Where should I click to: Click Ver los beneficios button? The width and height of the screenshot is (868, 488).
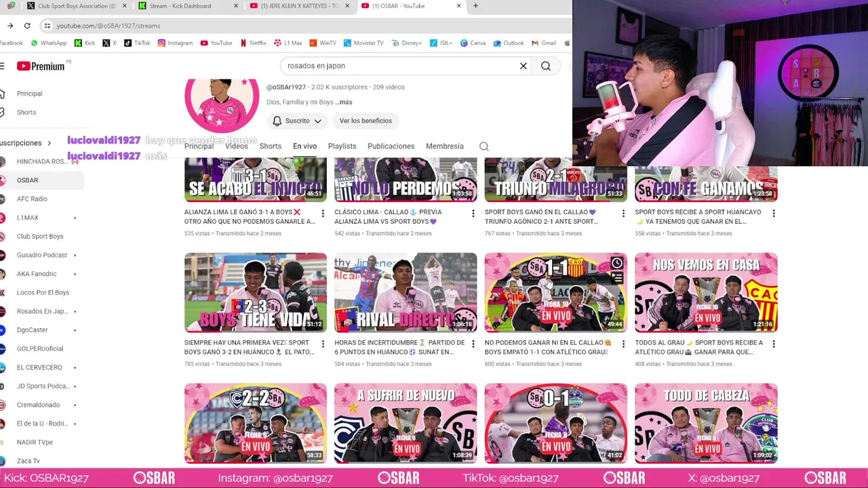point(366,121)
